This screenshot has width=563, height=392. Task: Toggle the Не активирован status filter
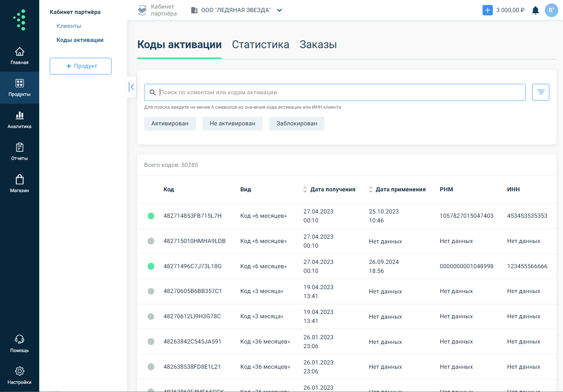click(232, 123)
